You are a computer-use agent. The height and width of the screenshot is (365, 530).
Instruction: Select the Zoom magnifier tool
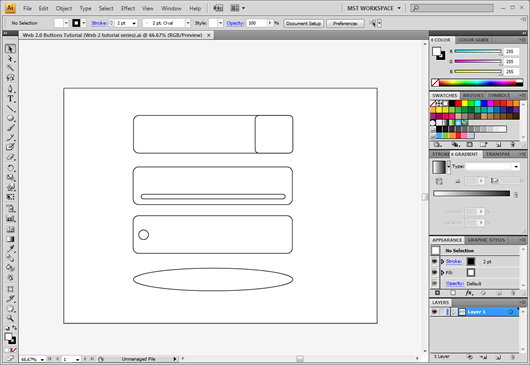point(10,318)
